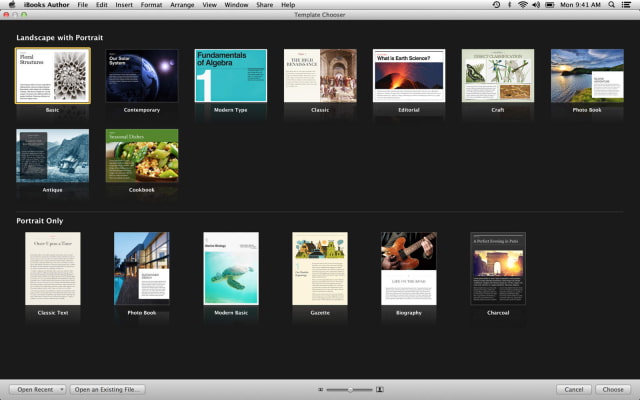Screen dimensions: 640x400
Task: Adjust the thumbnail size slider
Action: (349, 389)
